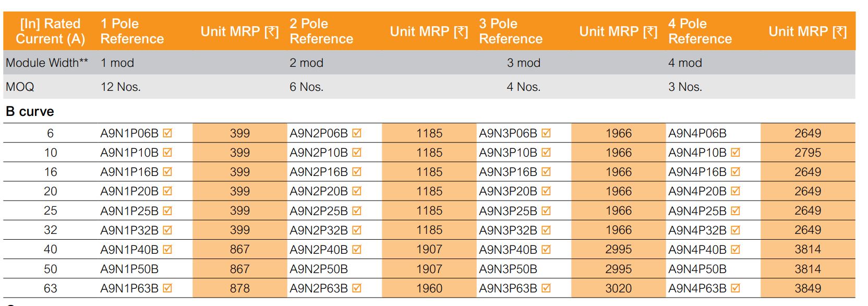Click the tick icon next to A9N3P32B

(546, 230)
